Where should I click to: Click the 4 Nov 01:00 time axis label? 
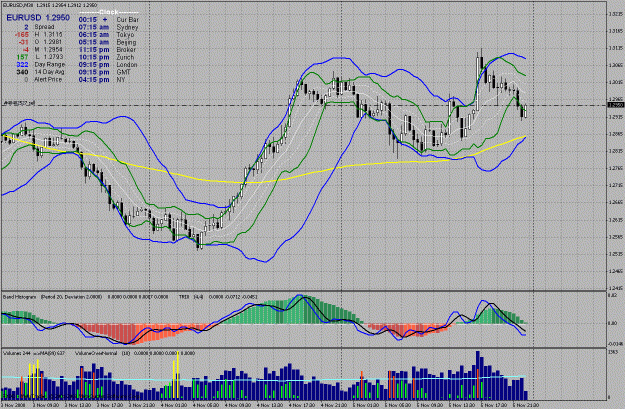(174, 405)
